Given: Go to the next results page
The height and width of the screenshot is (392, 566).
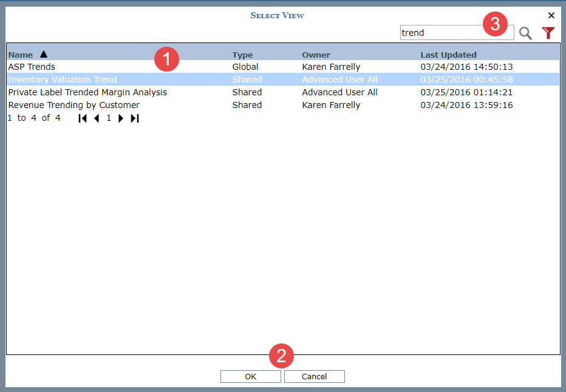Looking at the screenshot, I should [121, 118].
